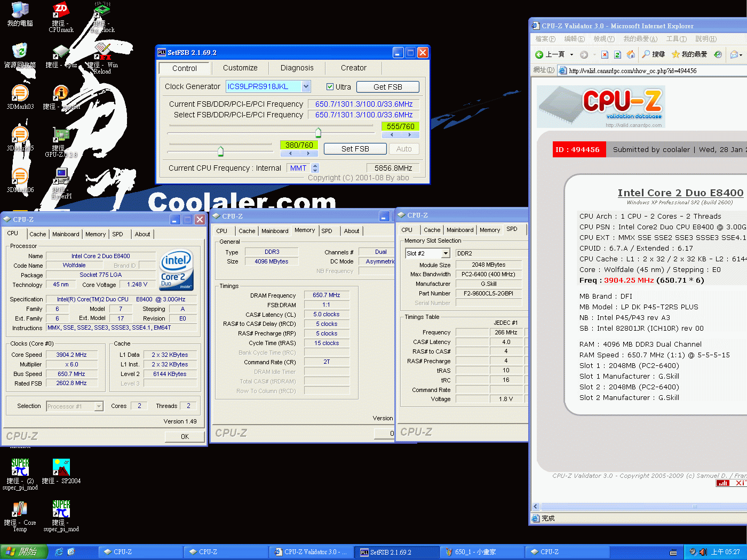Switch to the Customize tab in SetFSB
747x560 pixels.
pos(240,68)
